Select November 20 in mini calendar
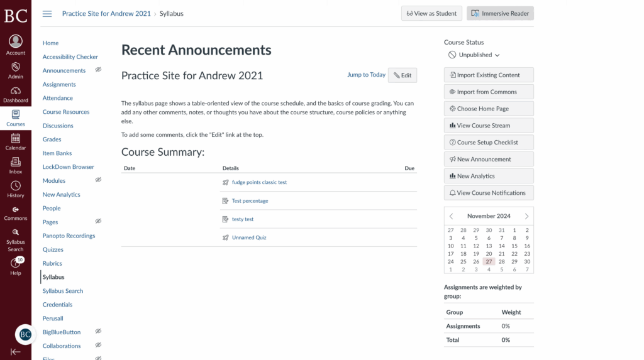 tap(489, 254)
